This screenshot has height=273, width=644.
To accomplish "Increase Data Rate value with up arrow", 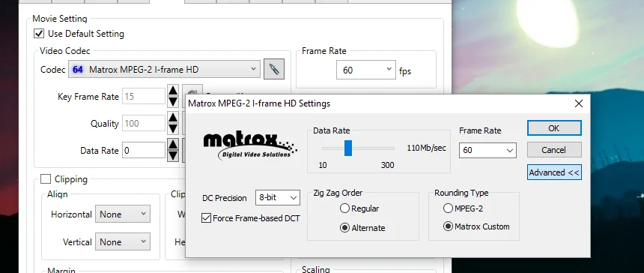I will click(173, 145).
